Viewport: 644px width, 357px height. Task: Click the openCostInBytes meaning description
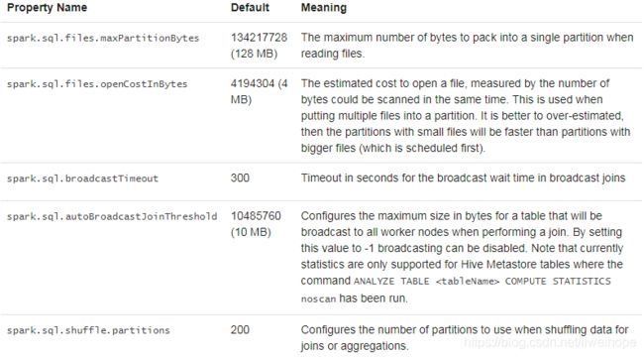(x=466, y=116)
